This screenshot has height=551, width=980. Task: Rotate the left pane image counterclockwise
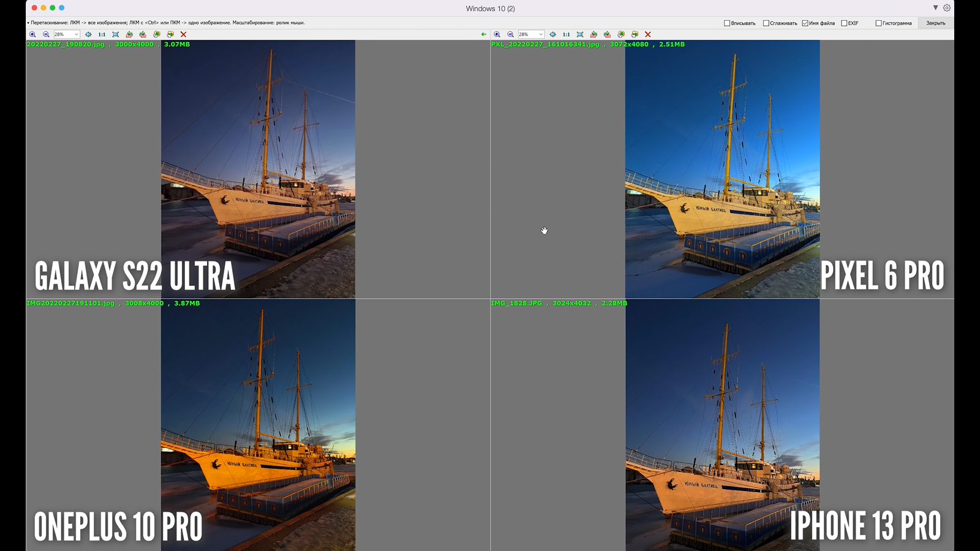pos(129,34)
